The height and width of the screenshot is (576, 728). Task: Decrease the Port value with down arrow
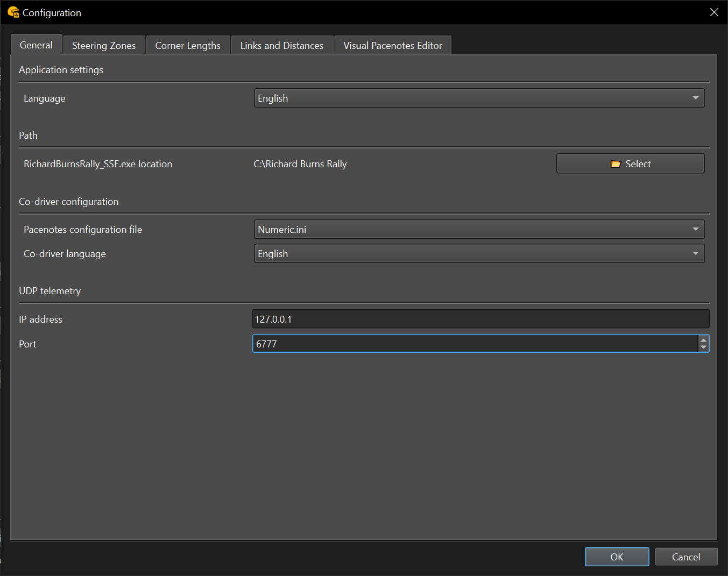pyautogui.click(x=703, y=347)
